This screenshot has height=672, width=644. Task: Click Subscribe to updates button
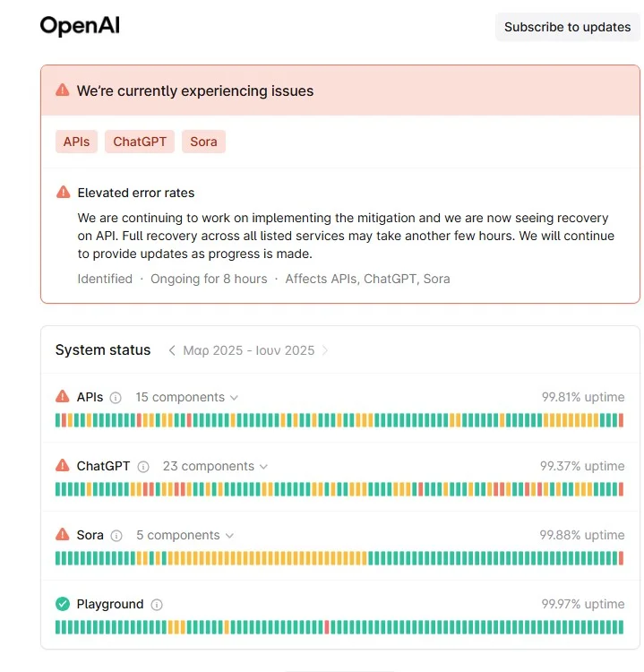[567, 27]
